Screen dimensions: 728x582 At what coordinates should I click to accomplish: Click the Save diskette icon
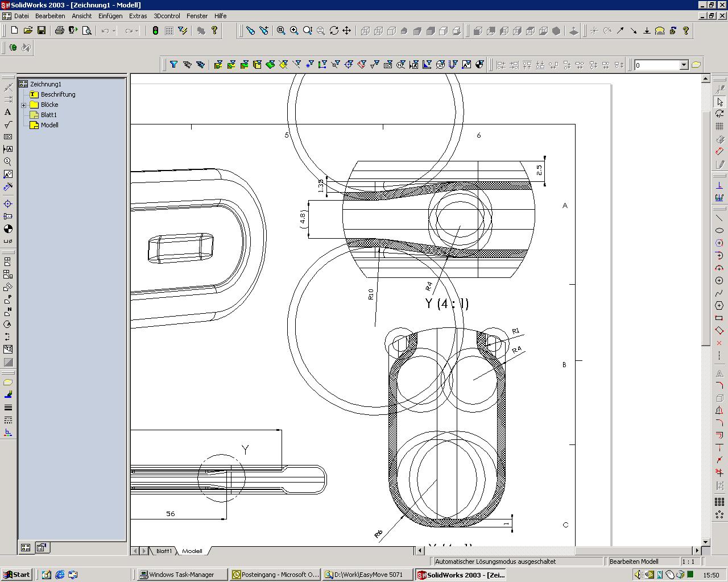pos(42,31)
